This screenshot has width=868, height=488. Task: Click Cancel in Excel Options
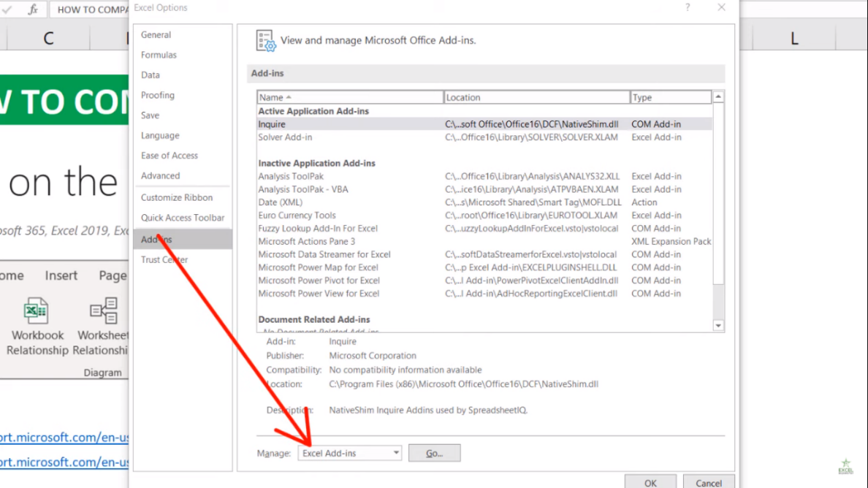click(x=709, y=482)
